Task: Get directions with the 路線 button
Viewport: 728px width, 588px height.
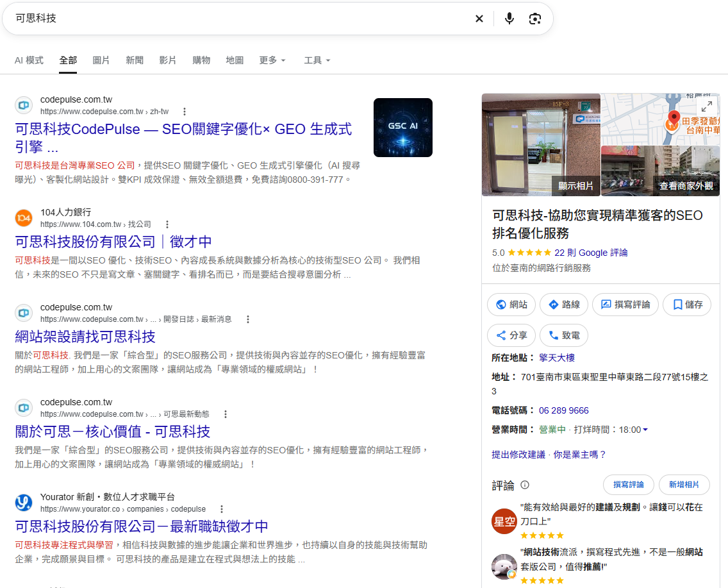Action: click(x=564, y=305)
